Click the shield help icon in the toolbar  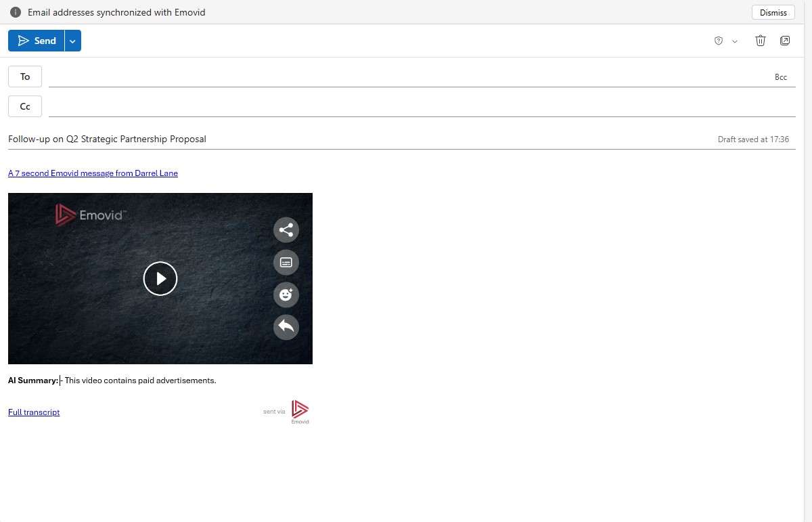[718, 41]
